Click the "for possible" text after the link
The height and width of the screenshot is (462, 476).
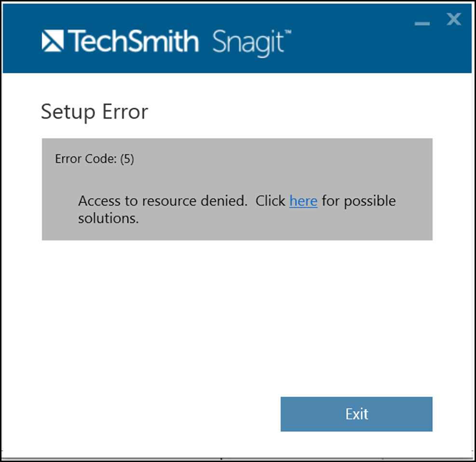tap(359, 201)
